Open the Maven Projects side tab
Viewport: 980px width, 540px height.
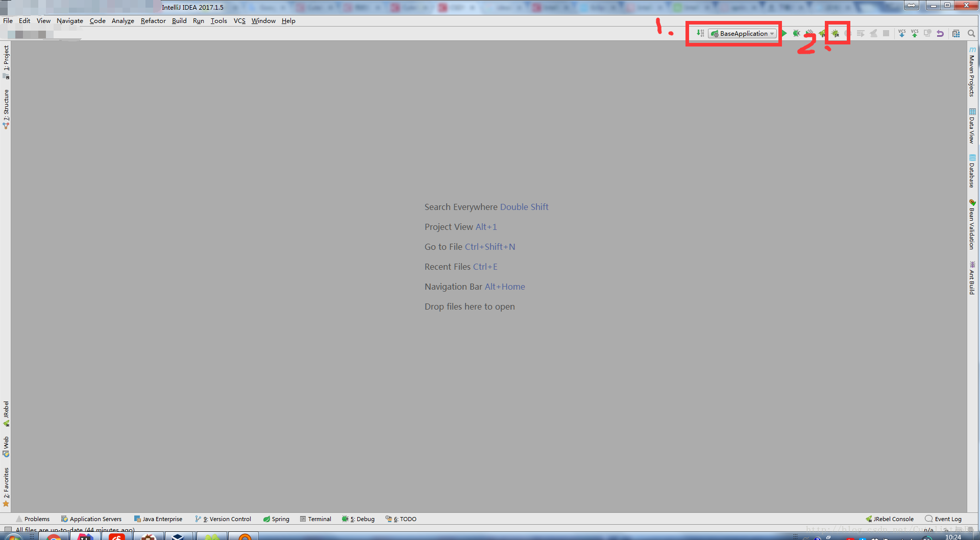point(972,72)
